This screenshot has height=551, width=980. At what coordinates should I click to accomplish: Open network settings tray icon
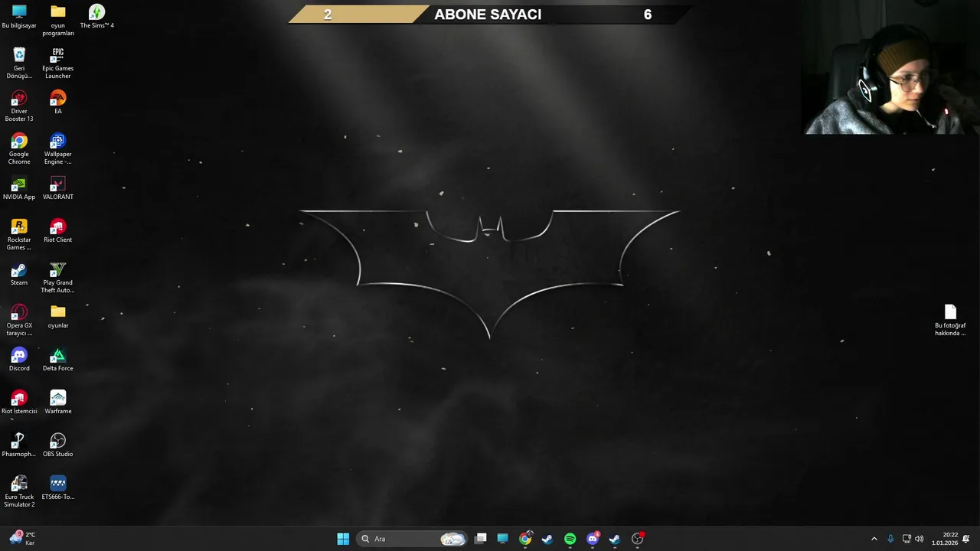(x=906, y=539)
